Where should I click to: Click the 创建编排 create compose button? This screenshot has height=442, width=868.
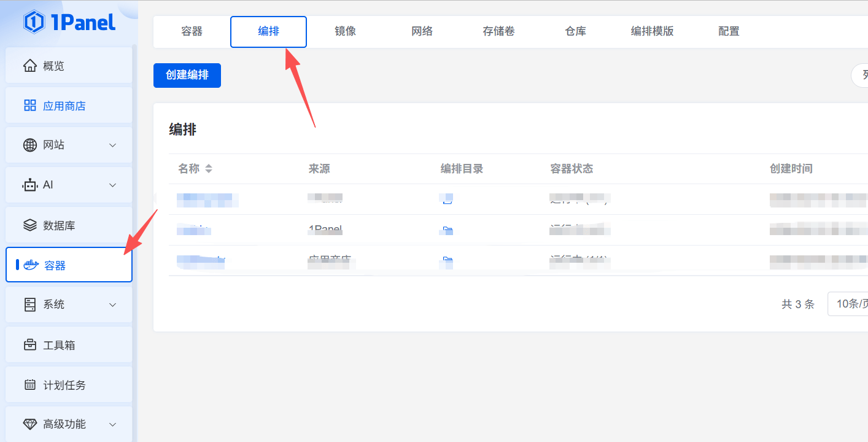click(187, 75)
